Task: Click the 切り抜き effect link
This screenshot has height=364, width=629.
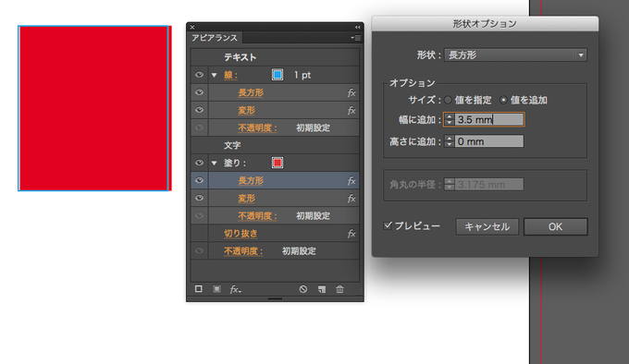Action: (x=240, y=234)
